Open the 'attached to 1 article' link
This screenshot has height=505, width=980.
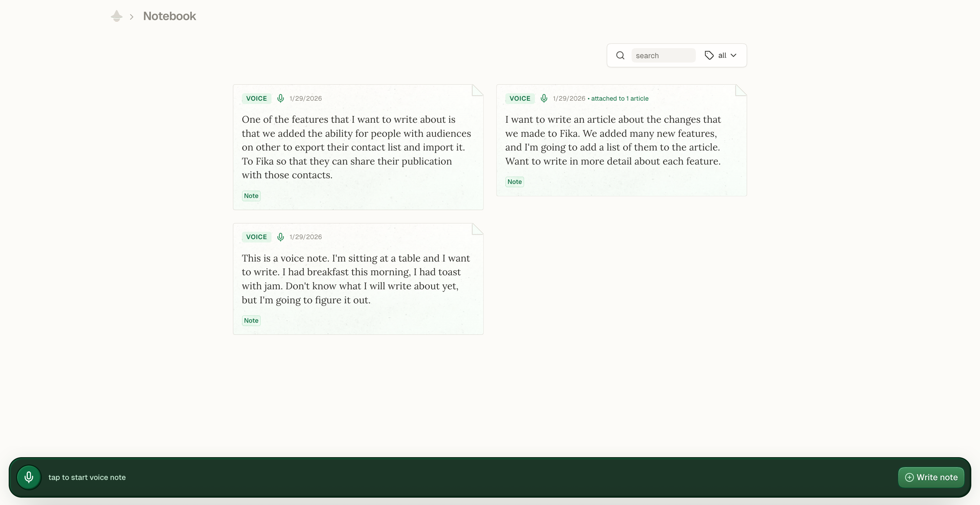click(620, 98)
